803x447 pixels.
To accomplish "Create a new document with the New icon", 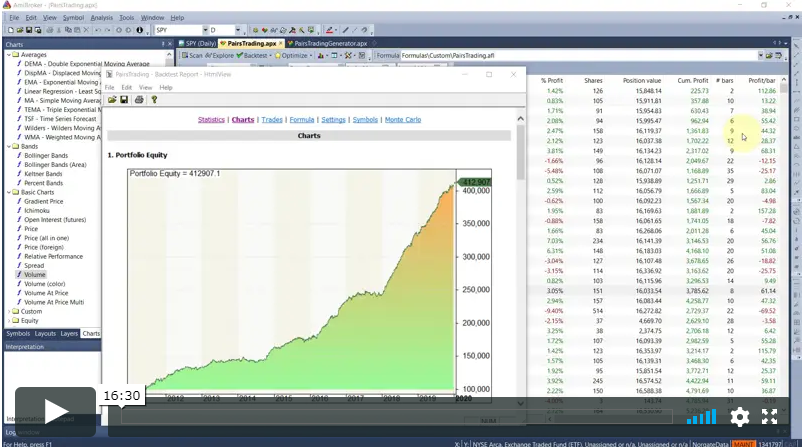I will (11, 30).
